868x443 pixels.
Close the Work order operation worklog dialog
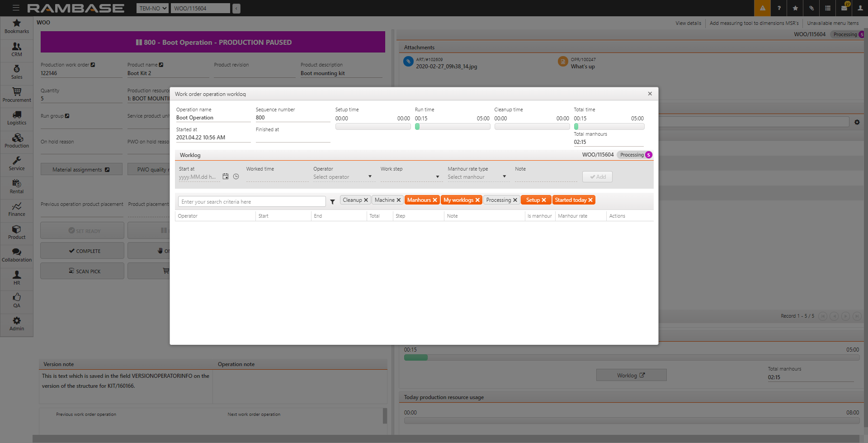650,94
